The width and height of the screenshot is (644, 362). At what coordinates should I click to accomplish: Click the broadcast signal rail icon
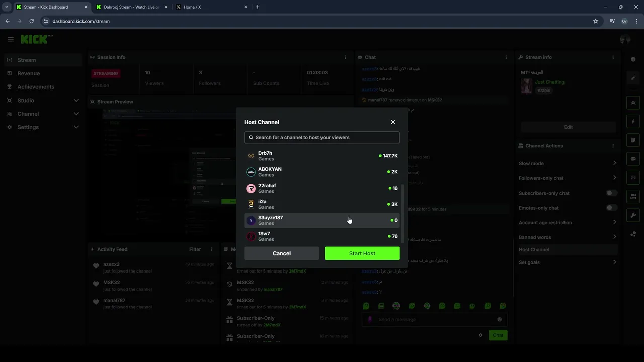tap(633, 177)
